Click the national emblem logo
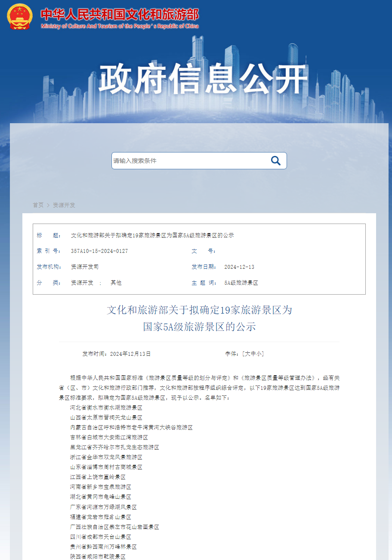 20,16
